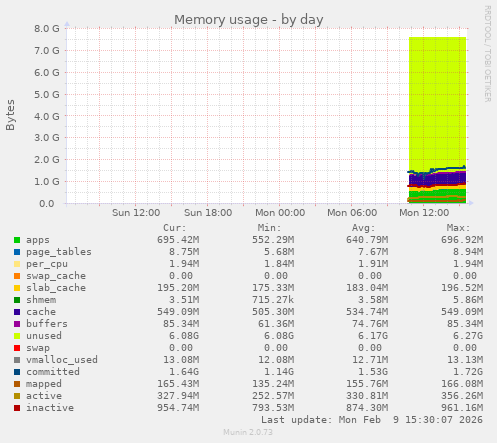Screen dimensions: 497x443
Task: Click the 'Mon 12:00' x-axis label
Action: point(424,213)
